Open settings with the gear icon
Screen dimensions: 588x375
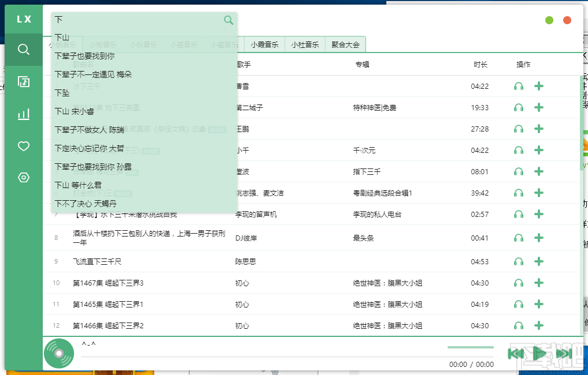[x=23, y=178]
